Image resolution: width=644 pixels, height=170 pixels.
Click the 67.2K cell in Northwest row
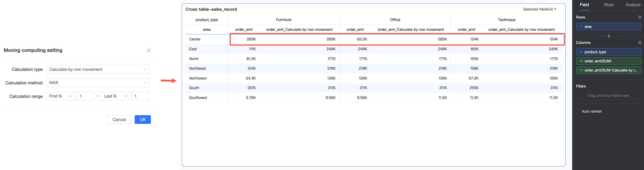[x=474, y=78]
